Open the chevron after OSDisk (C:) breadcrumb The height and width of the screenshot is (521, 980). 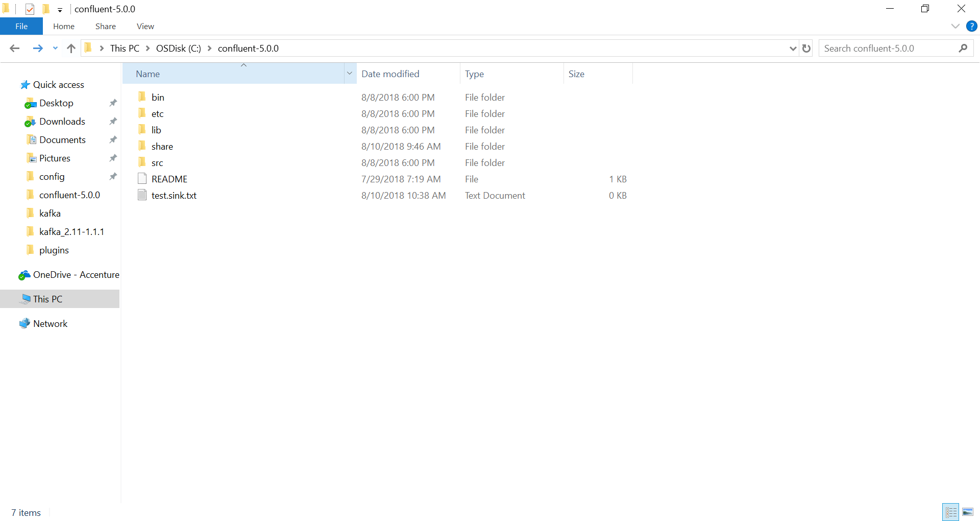click(210, 49)
